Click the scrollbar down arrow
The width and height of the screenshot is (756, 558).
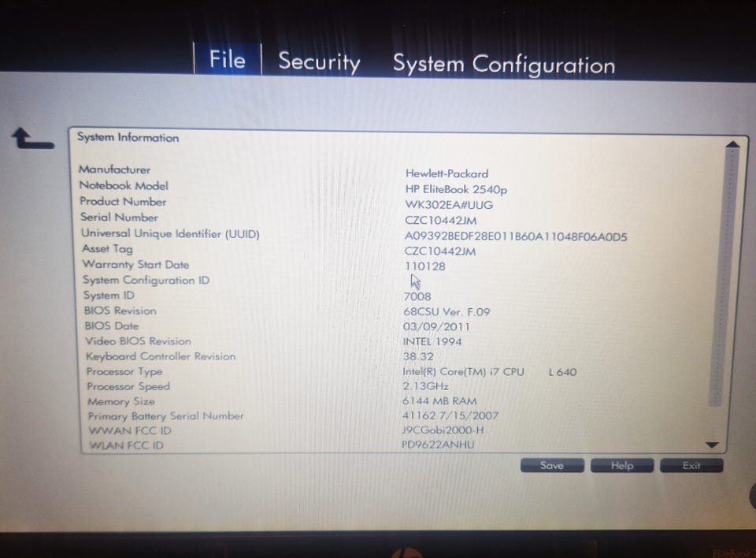point(712,445)
